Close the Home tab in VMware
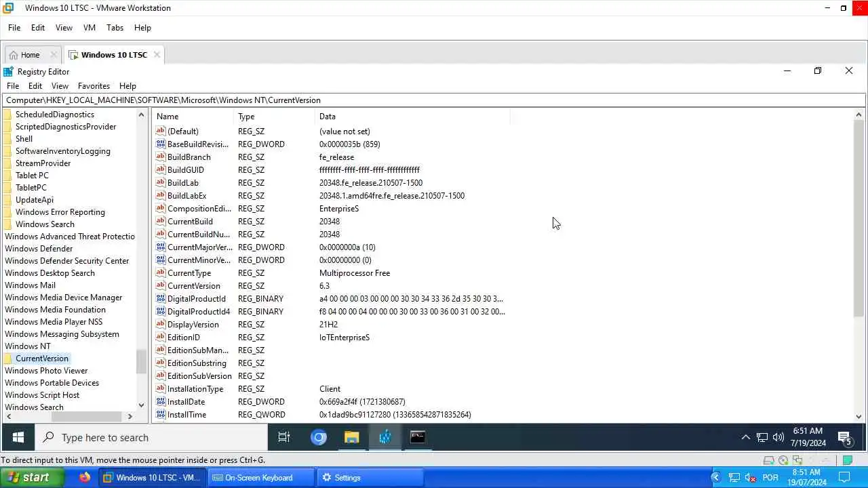The height and width of the screenshot is (488, 868). coord(54,55)
